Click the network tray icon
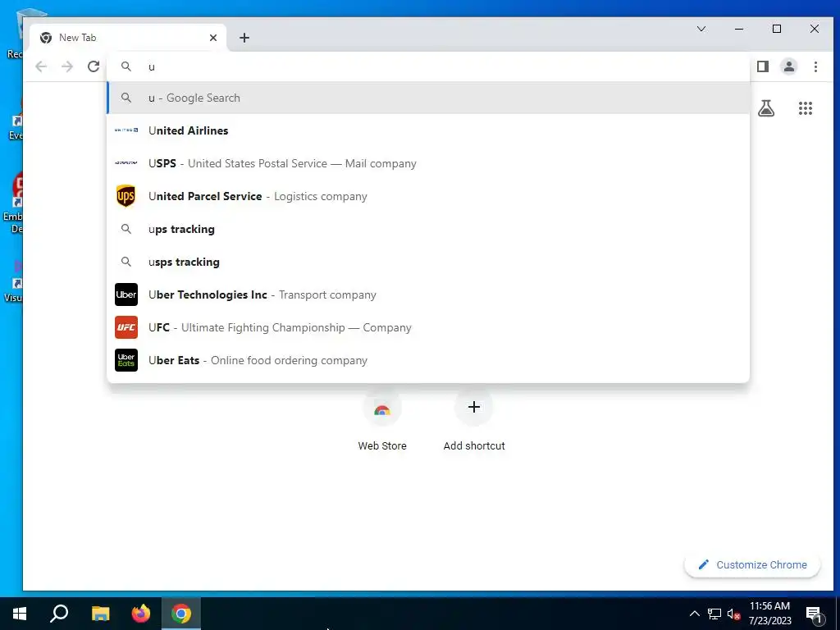The image size is (840, 630). point(714,614)
